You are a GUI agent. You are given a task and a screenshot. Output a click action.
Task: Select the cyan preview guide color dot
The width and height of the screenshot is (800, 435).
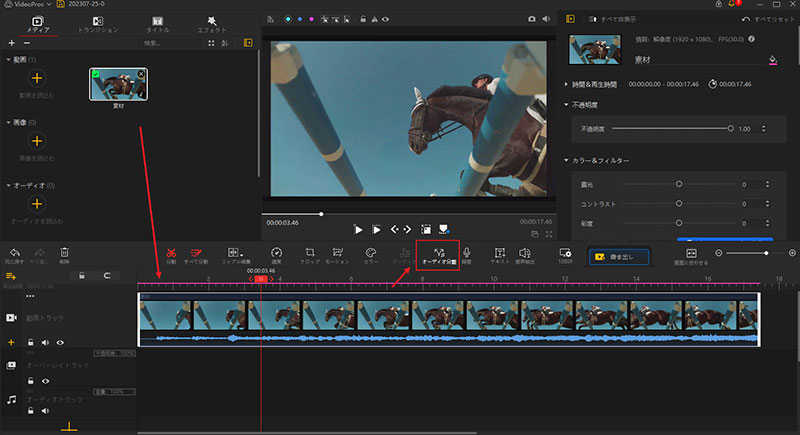click(x=288, y=19)
